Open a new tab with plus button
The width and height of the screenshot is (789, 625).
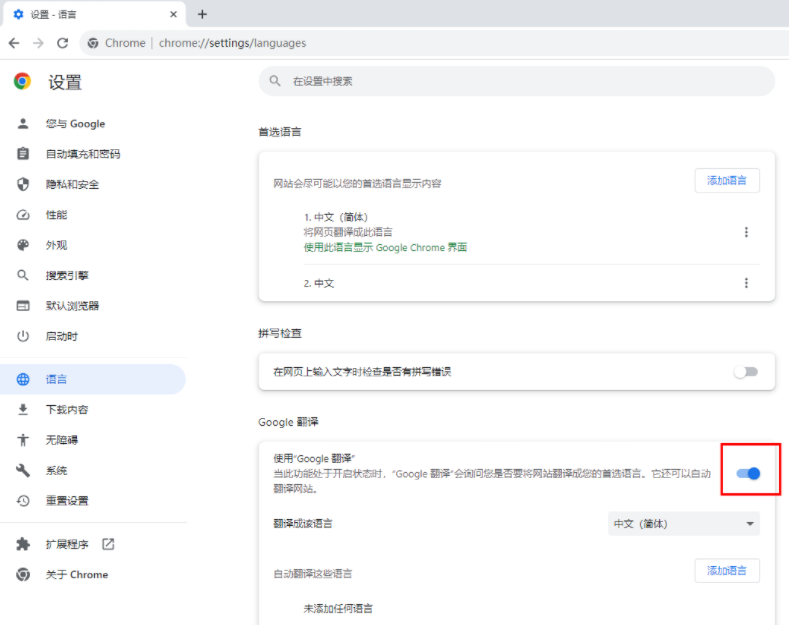(202, 14)
